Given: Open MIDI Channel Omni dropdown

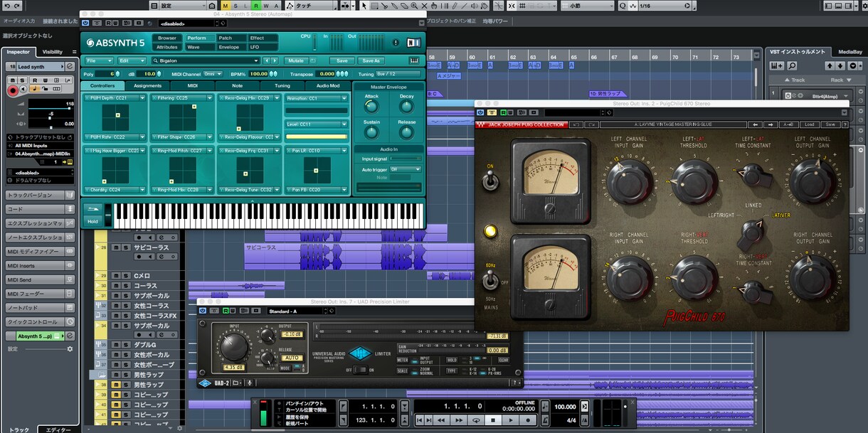Looking at the screenshot, I should [213, 73].
